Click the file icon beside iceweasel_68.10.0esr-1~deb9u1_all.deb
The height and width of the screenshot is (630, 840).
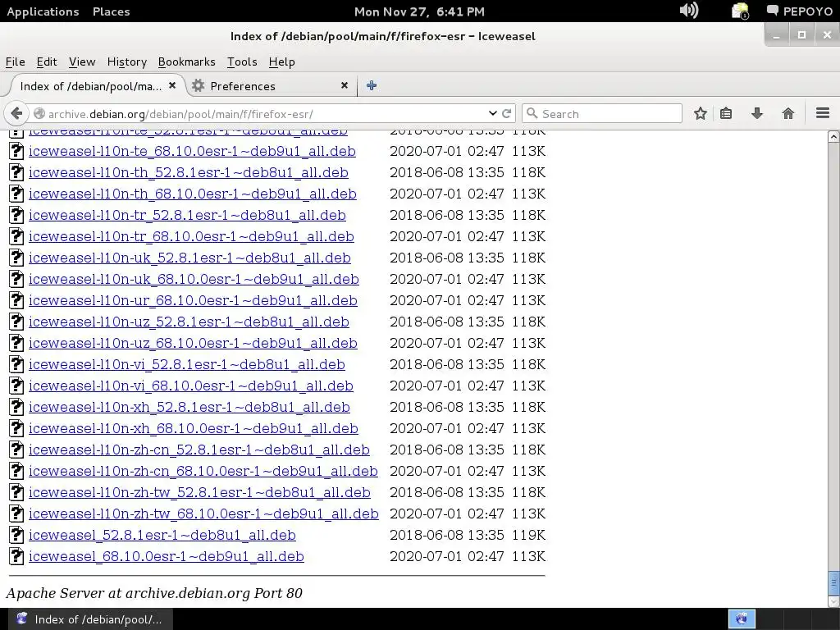tap(16, 556)
